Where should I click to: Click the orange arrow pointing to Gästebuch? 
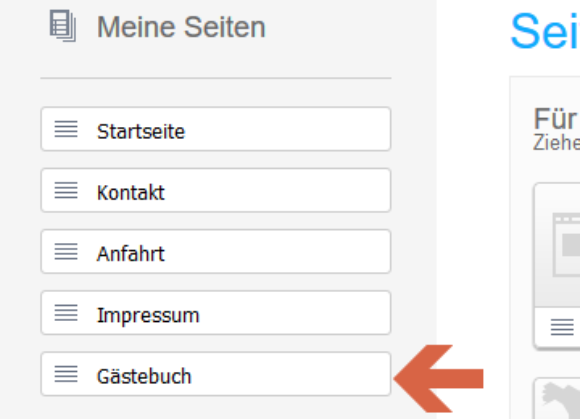(x=438, y=379)
